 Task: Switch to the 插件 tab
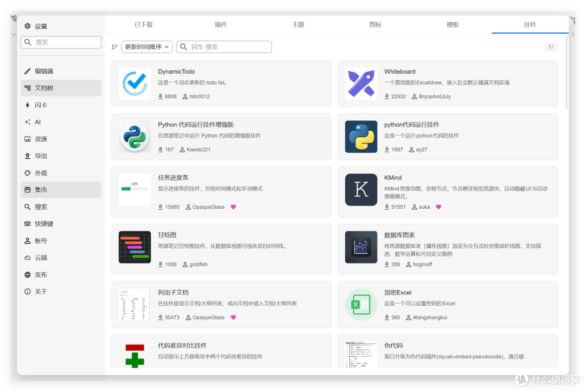(x=221, y=24)
